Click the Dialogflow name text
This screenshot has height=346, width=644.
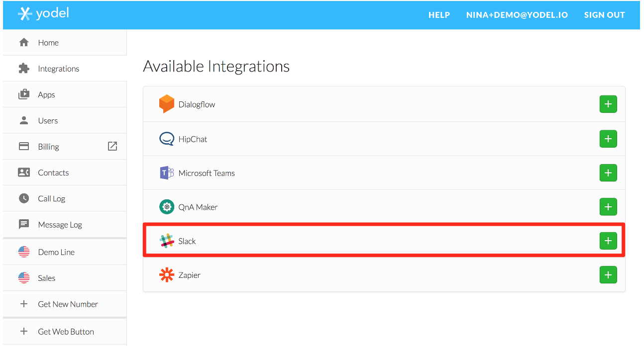click(197, 104)
